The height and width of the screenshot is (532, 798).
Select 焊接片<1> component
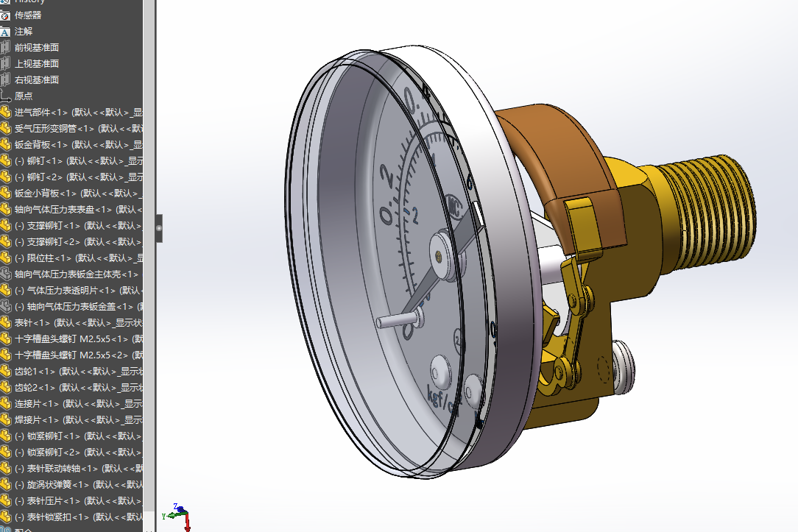pos(79,420)
